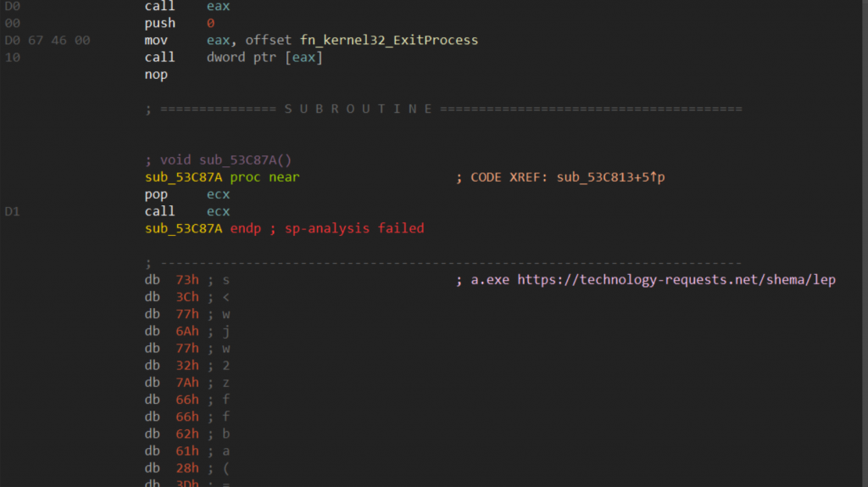Select the 'call ecx' instruction
The width and height of the screenshot is (868, 487).
coord(187,211)
